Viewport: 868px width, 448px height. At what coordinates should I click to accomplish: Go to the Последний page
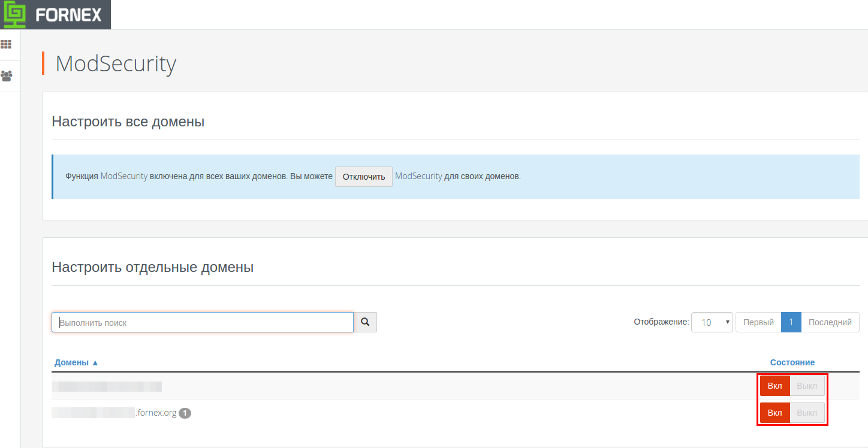click(x=830, y=322)
